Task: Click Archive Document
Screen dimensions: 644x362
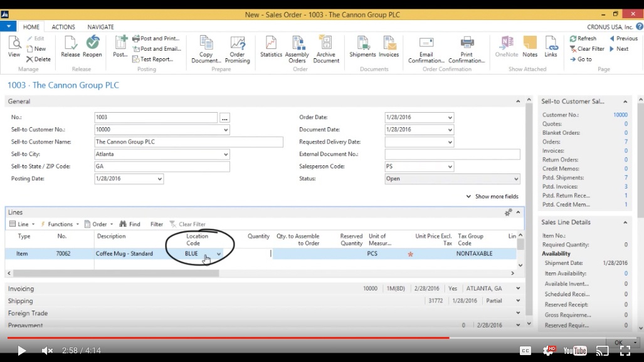Action: (x=326, y=49)
